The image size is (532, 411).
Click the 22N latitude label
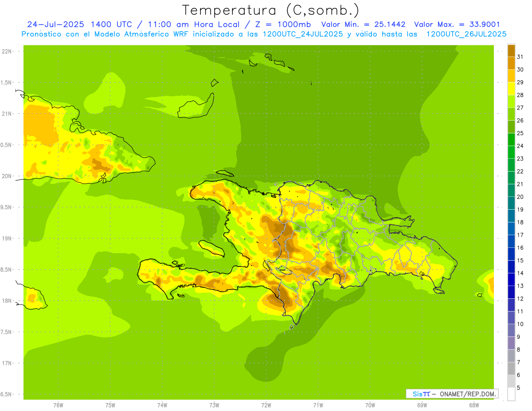tap(6, 51)
